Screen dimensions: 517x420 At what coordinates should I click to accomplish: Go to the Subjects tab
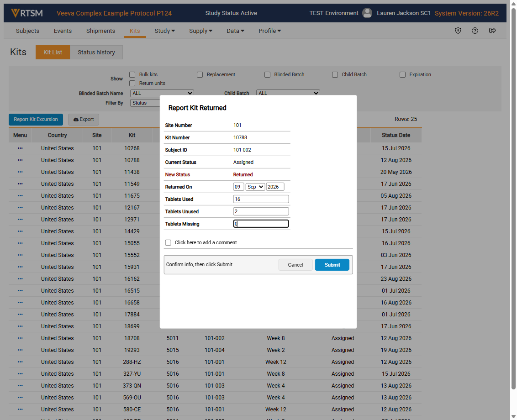27,31
